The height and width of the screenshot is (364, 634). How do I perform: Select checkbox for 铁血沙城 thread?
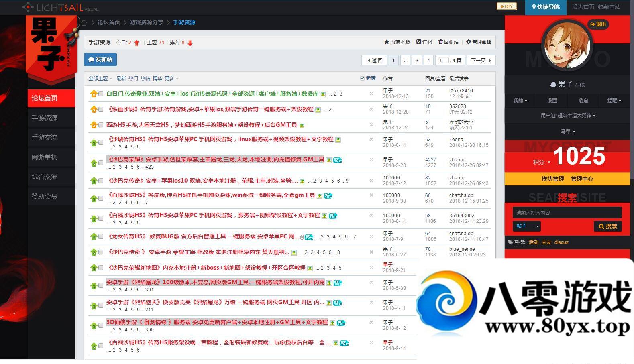[x=101, y=109]
